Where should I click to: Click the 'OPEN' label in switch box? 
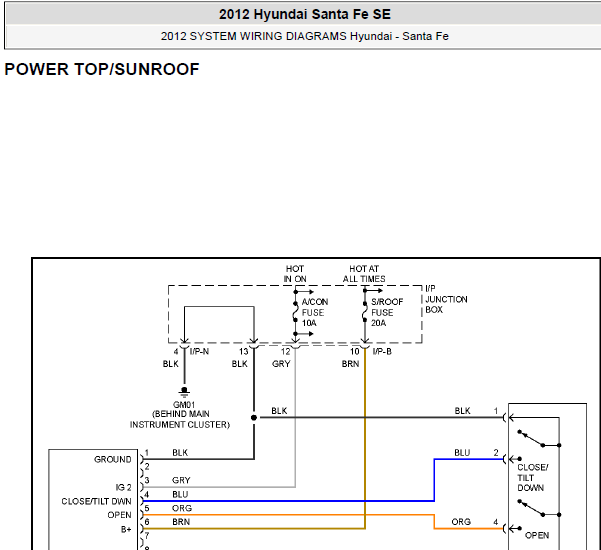(537, 535)
